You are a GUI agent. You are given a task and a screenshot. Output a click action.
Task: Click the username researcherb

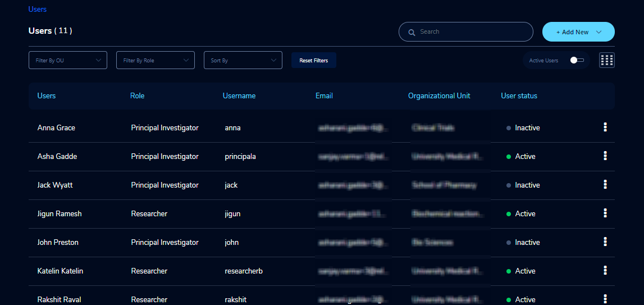point(244,271)
